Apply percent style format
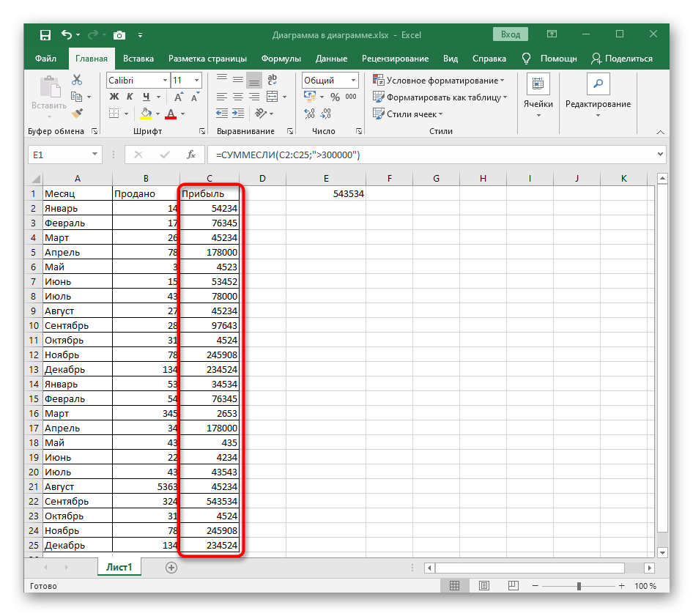The width and height of the screenshot is (693, 616). point(335,97)
